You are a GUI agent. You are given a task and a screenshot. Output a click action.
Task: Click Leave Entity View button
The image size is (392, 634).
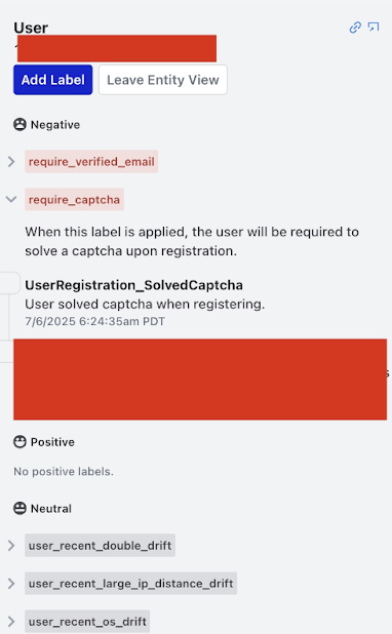[163, 80]
